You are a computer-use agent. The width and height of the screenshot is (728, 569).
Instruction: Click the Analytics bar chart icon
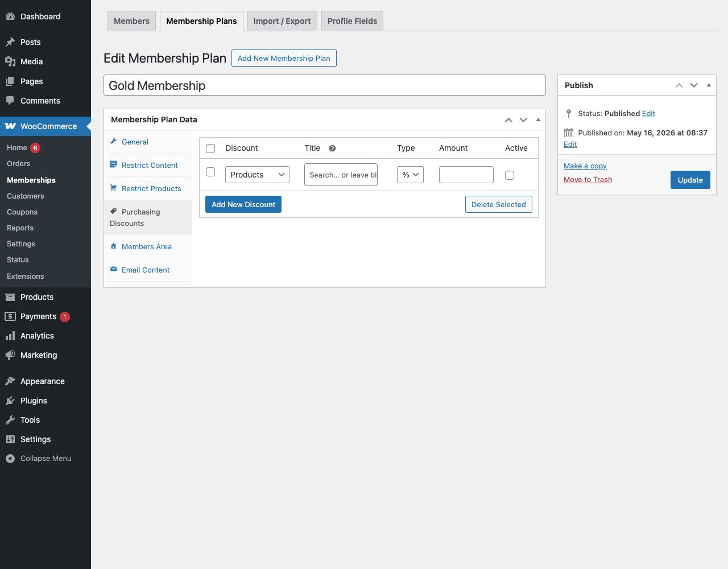(x=10, y=336)
